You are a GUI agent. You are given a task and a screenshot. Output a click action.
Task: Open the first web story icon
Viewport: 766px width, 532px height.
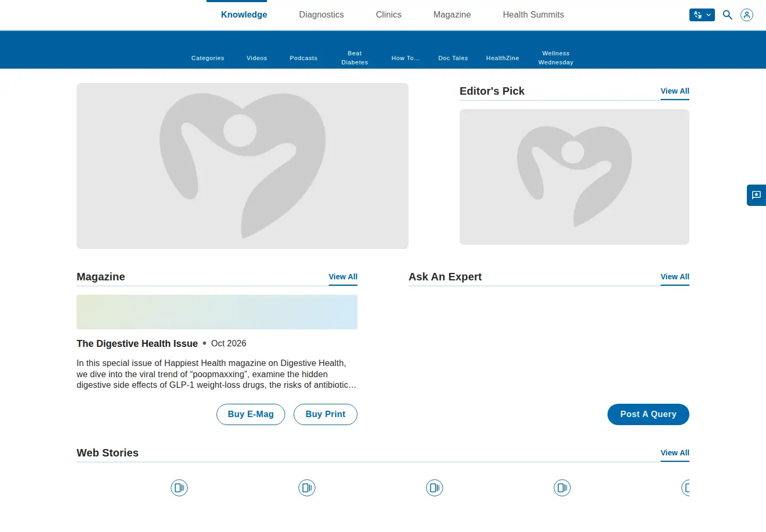(x=179, y=488)
